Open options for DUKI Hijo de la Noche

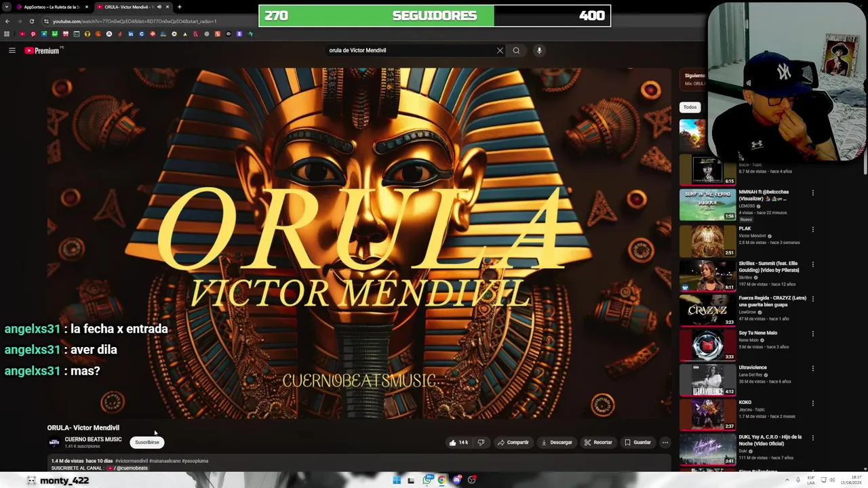(812, 438)
